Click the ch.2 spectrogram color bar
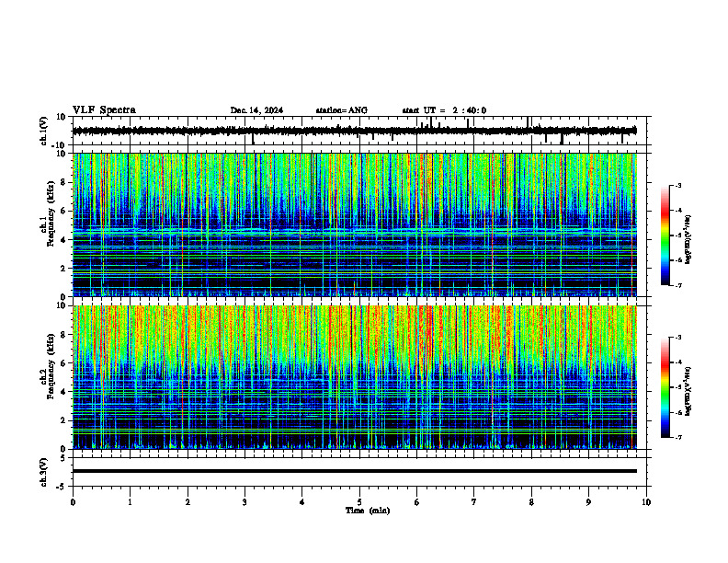Viewport: 728px width, 563px height. 665,387
